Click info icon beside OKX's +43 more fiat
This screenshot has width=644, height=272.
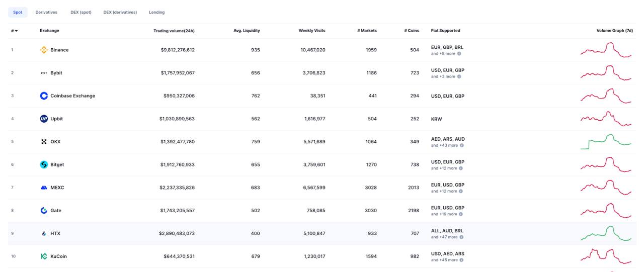(x=461, y=145)
